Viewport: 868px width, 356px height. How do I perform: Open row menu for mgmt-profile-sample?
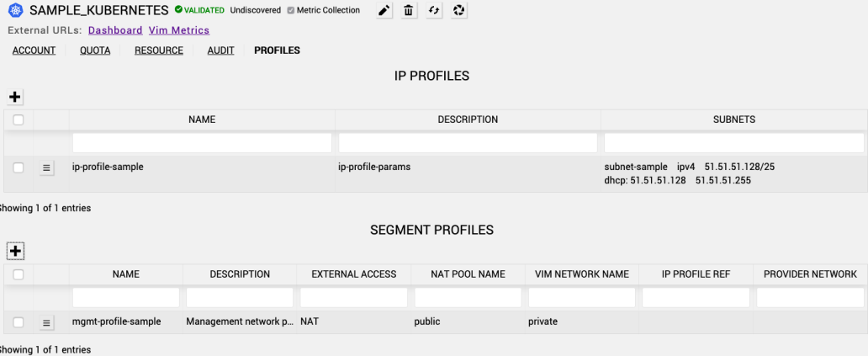point(47,321)
